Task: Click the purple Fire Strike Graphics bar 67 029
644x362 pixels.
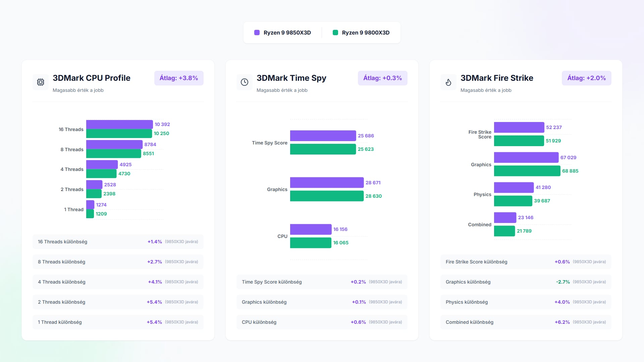Action: tap(526, 158)
